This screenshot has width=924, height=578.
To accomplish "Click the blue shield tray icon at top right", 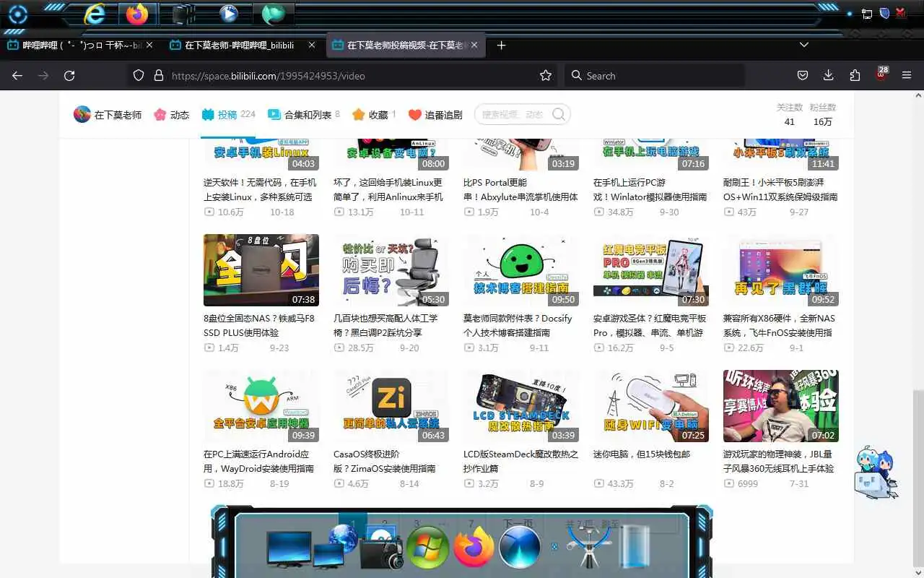I will tap(884, 14).
